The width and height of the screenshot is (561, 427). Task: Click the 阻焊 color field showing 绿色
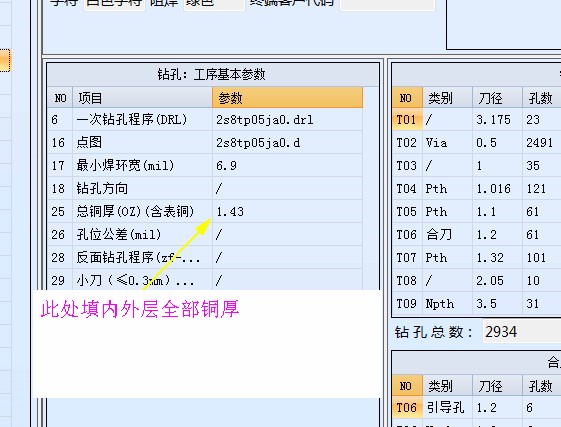click(214, 4)
